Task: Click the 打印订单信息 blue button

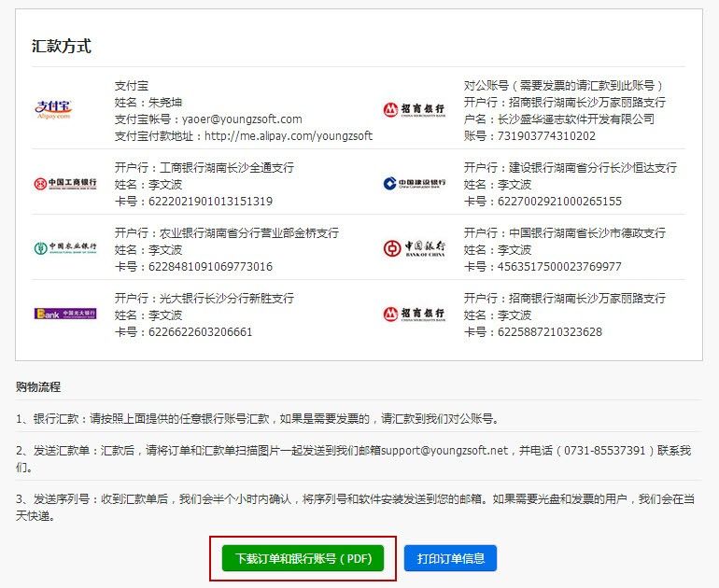Action: 450,558
